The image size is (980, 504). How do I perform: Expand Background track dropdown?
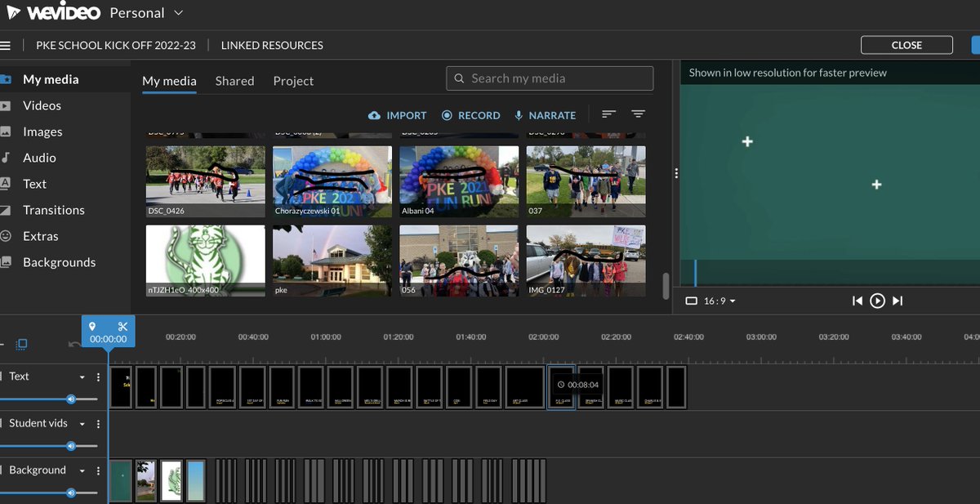point(82,471)
